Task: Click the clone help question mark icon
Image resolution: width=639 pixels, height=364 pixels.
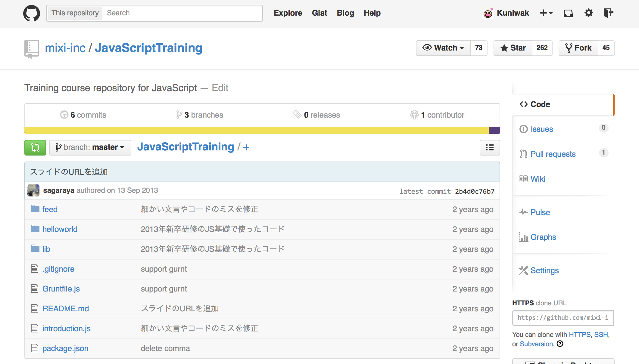Action: pyautogui.click(x=560, y=344)
